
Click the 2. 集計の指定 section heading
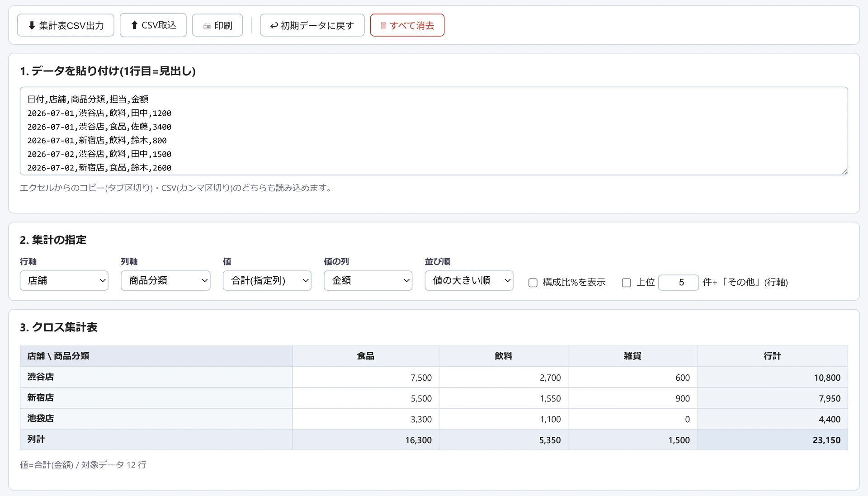coord(53,240)
